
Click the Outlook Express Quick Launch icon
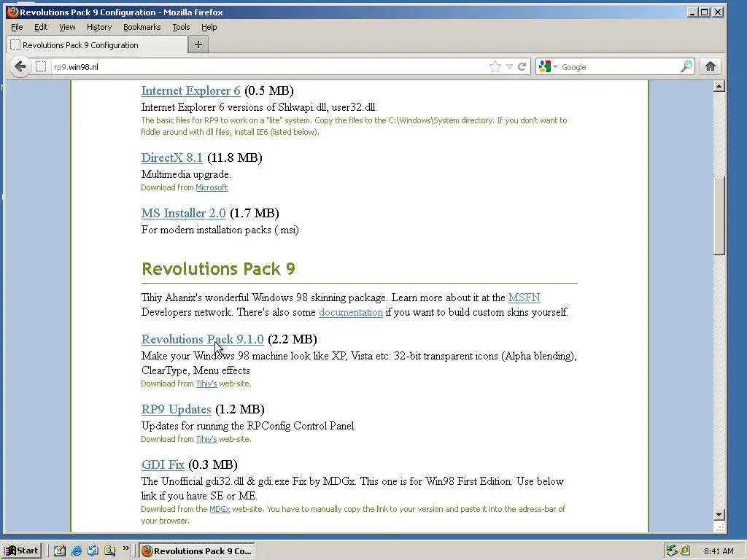(x=93, y=551)
